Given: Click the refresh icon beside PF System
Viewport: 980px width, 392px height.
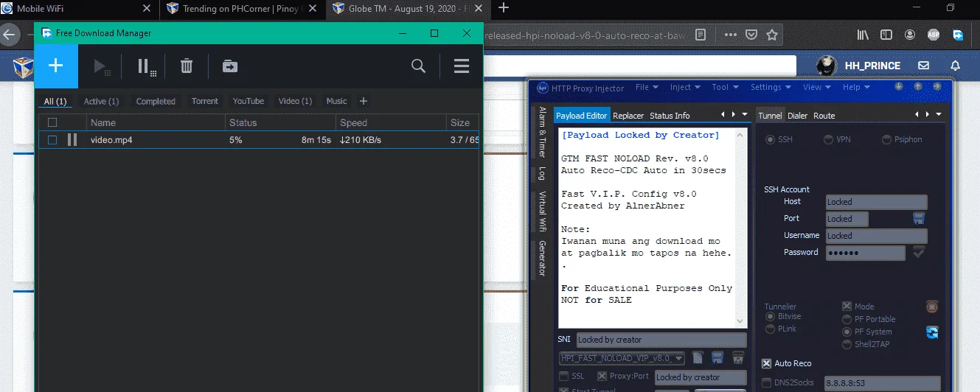Looking at the screenshot, I should click(x=932, y=332).
